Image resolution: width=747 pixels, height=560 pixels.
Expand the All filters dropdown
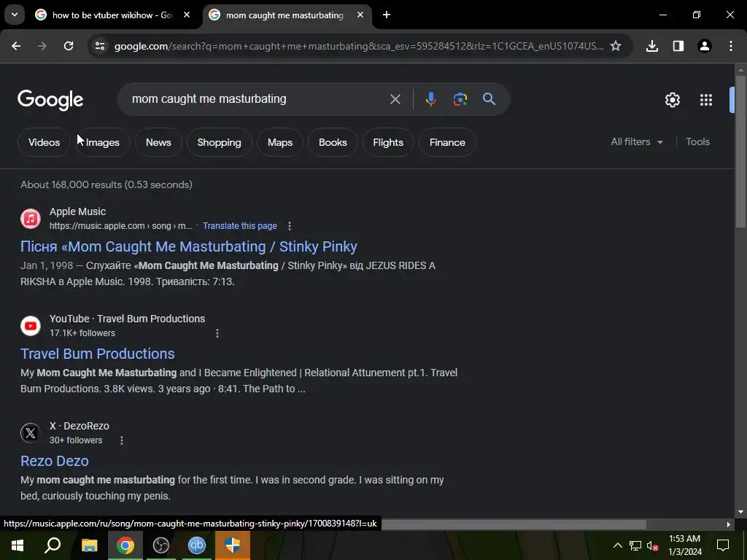636,142
